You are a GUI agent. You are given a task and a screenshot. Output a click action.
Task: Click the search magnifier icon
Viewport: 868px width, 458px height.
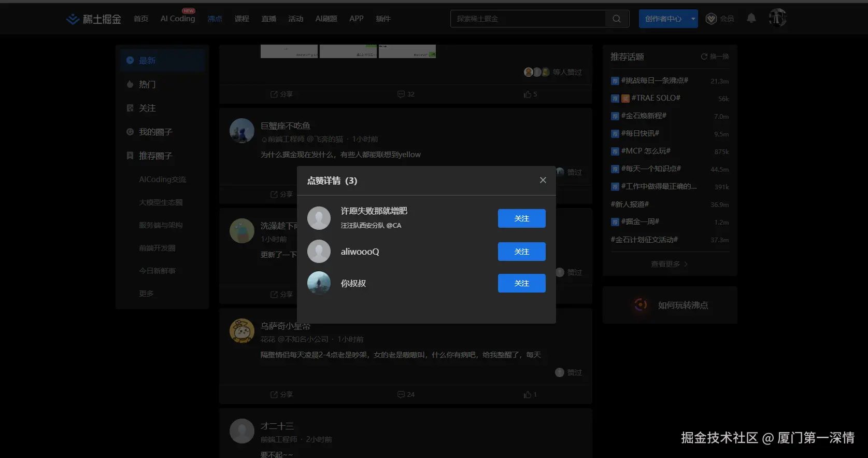[617, 19]
